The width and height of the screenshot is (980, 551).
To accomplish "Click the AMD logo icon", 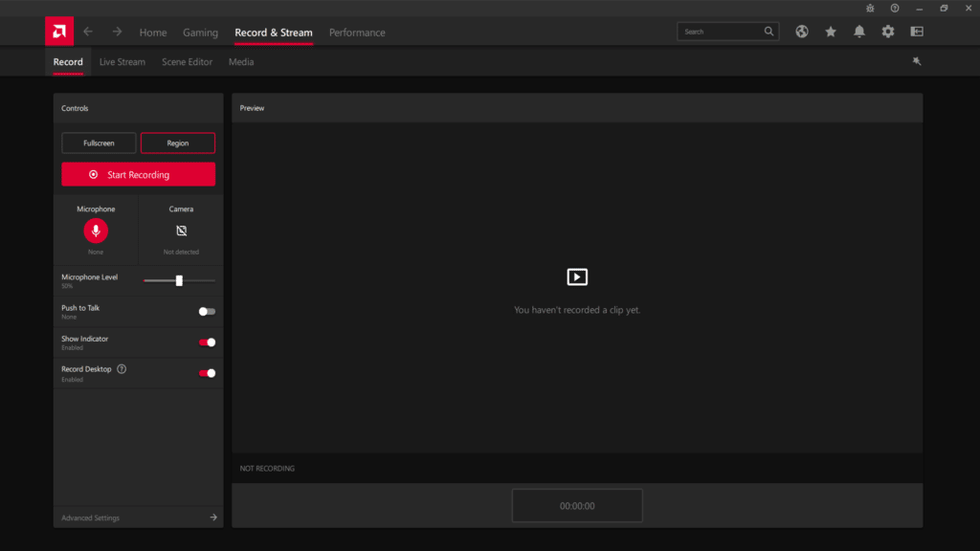I will click(59, 32).
